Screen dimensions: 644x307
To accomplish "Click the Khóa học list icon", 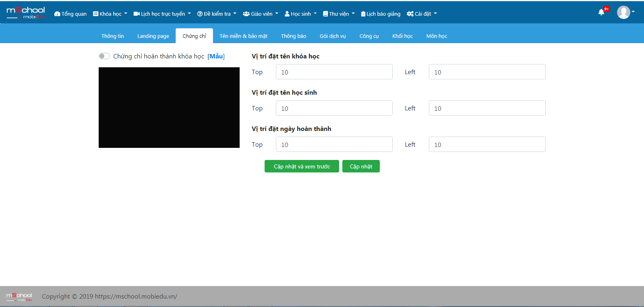I will 96,14.
